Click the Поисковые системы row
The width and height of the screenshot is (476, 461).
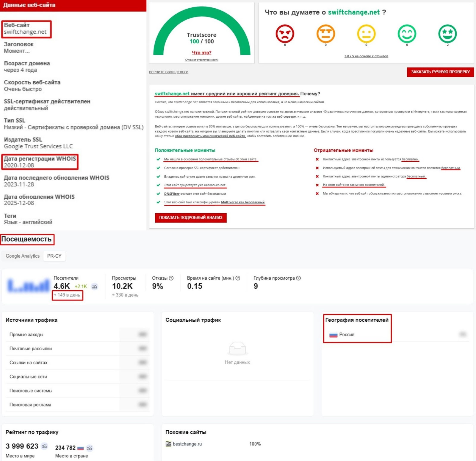click(x=77, y=391)
